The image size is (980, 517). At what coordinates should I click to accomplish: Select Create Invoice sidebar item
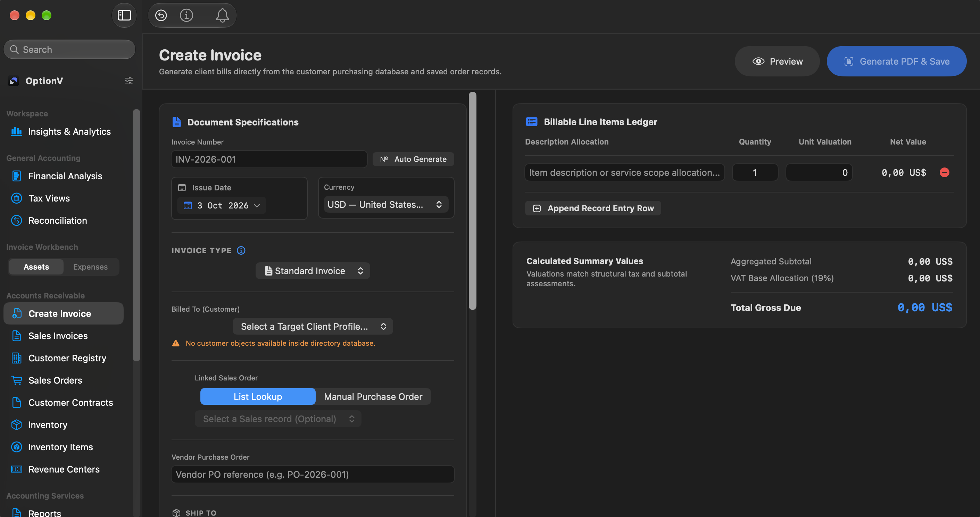[x=63, y=314]
